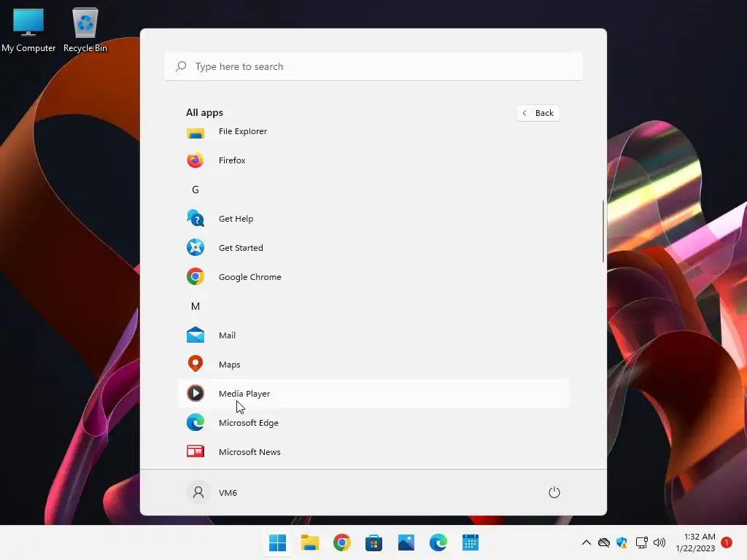Screen dimensions: 747x560
Task: Open the clock and date flyout
Action: [x=695, y=542]
